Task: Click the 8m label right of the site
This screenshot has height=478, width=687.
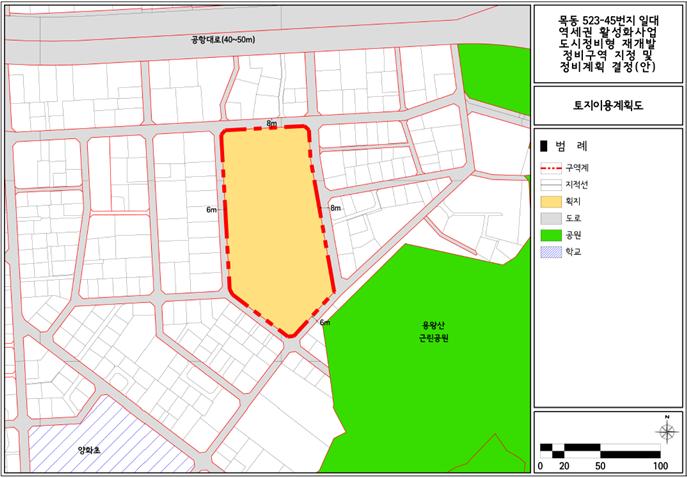Action: point(336,208)
